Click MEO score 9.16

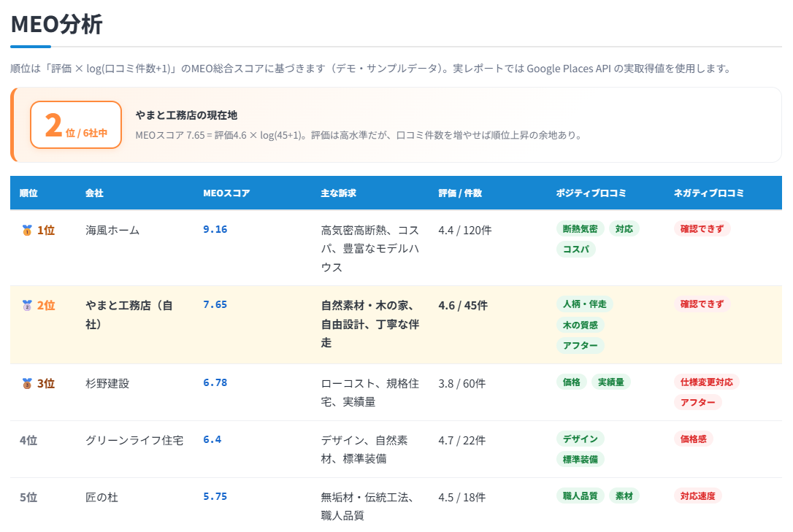(215, 229)
